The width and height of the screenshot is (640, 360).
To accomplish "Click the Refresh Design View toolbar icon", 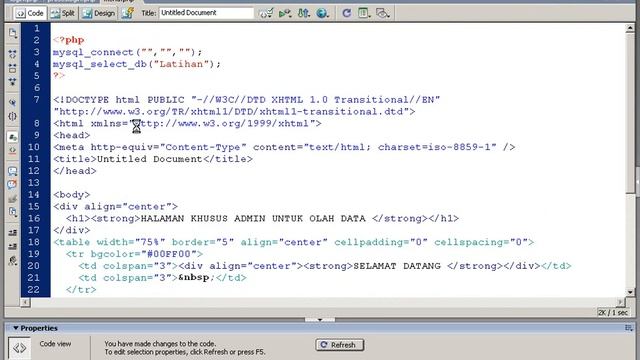I will click(346, 13).
